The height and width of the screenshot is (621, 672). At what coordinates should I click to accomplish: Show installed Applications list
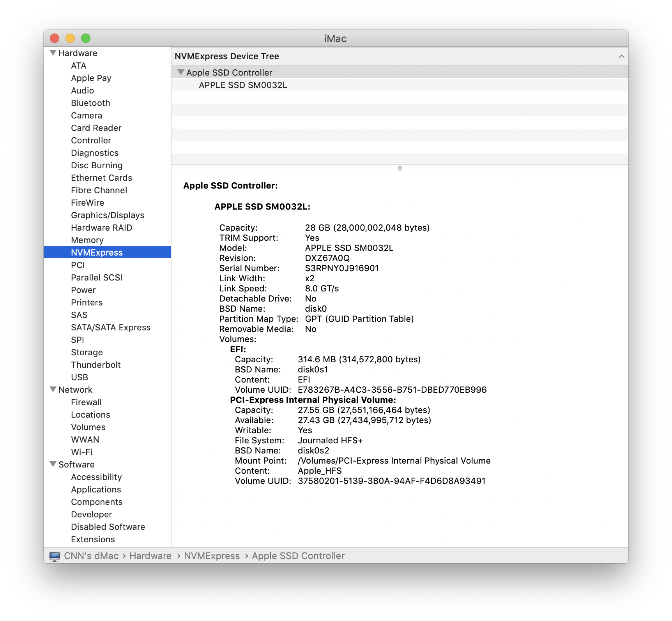(x=96, y=489)
